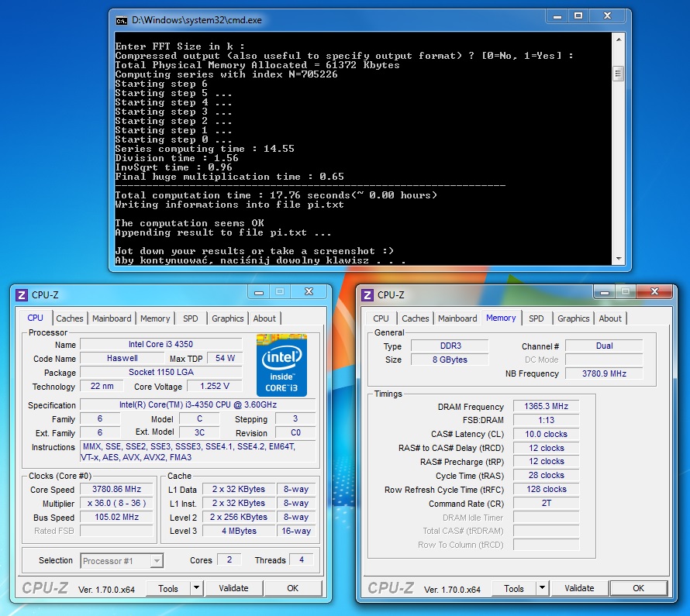Screen dimensions: 690x616
Task: Click the processor Name field Intel Core i3 4350
Action: click(x=161, y=344)
